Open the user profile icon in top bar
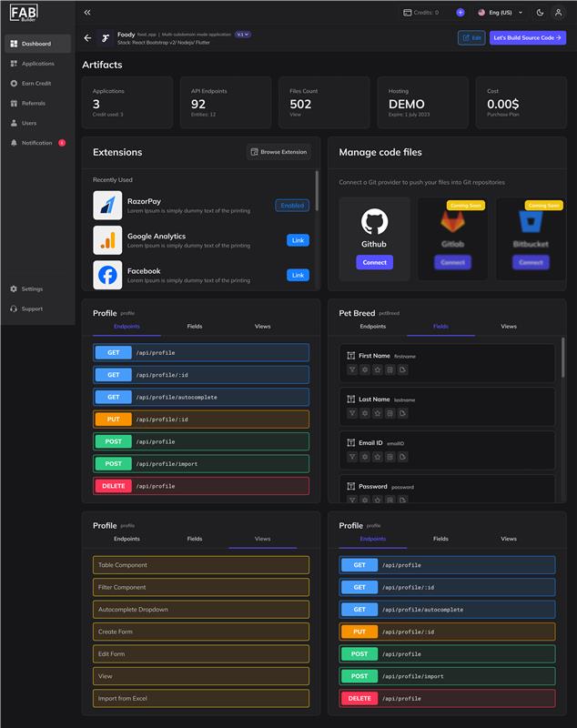This screenshot has height=728, width=577. click(558, 13)
